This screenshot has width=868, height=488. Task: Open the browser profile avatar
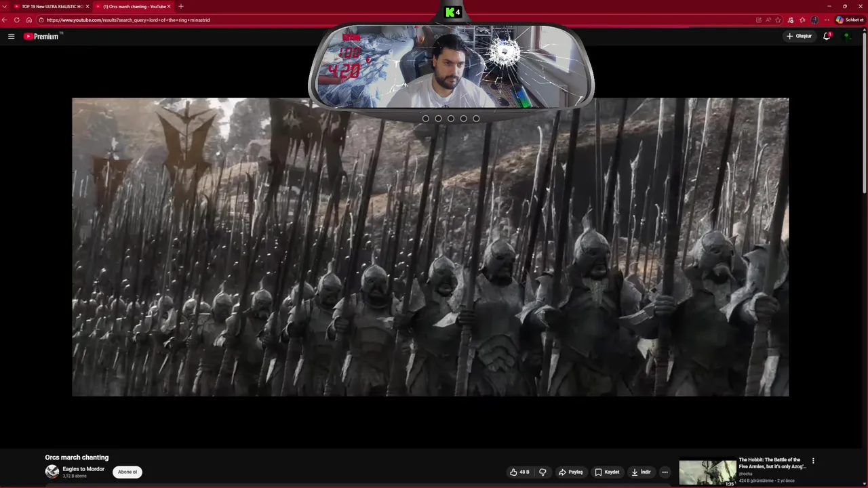815,20
